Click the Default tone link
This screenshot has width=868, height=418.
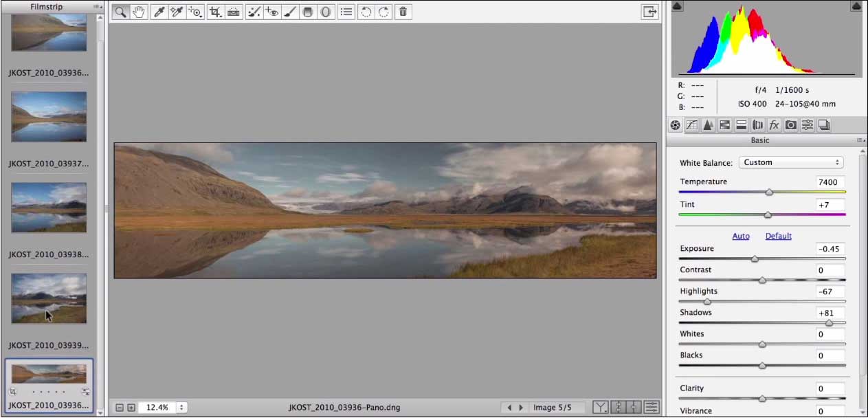(779, 236)
